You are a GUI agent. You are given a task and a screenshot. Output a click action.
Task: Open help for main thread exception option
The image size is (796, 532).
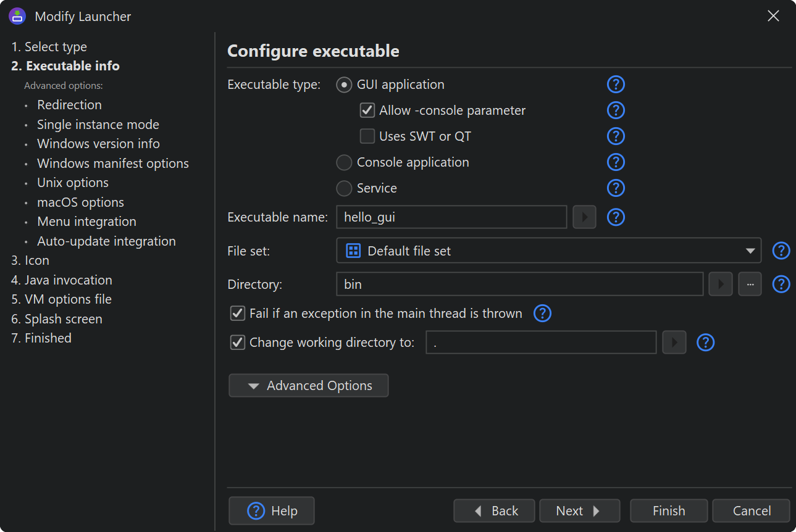pos(542,314)
